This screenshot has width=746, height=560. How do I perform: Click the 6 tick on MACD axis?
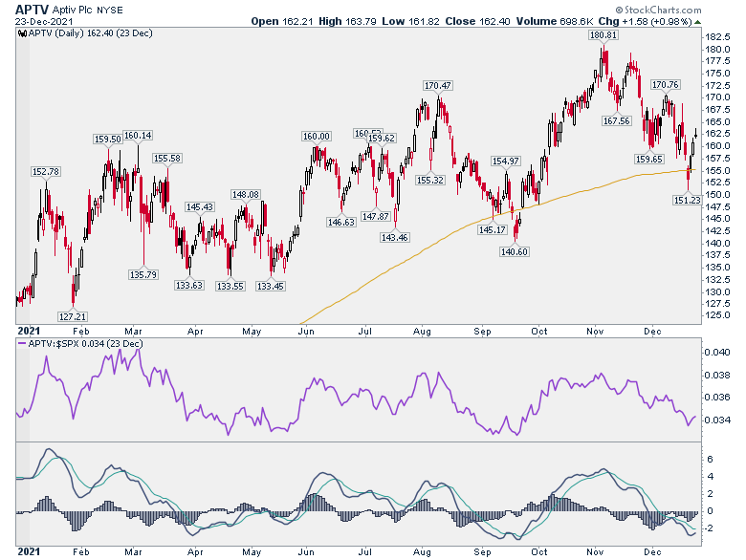[711, 459]
